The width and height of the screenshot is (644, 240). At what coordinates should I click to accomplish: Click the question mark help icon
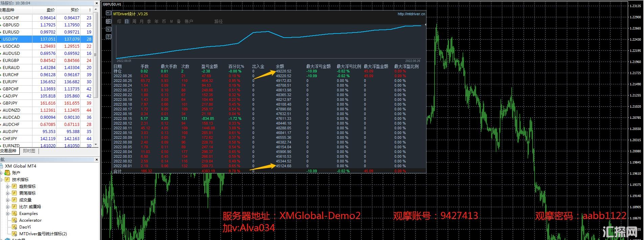click(108, 37)
